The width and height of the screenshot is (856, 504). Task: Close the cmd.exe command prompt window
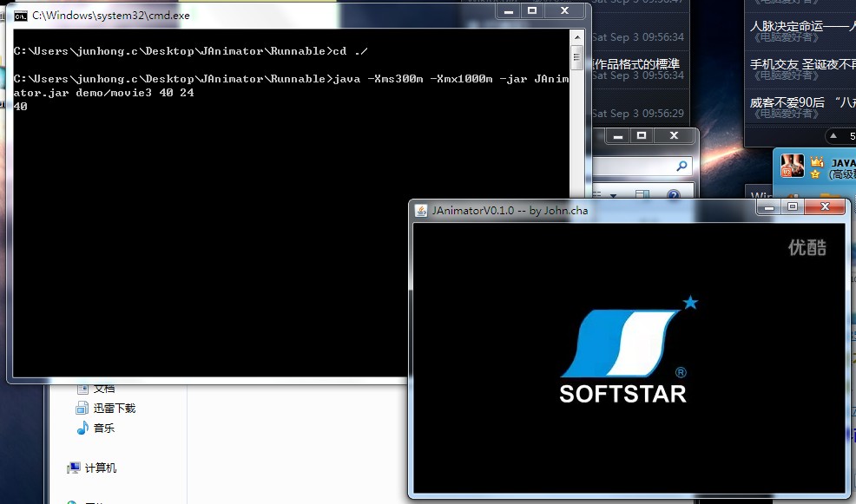[x=567, y=11]
